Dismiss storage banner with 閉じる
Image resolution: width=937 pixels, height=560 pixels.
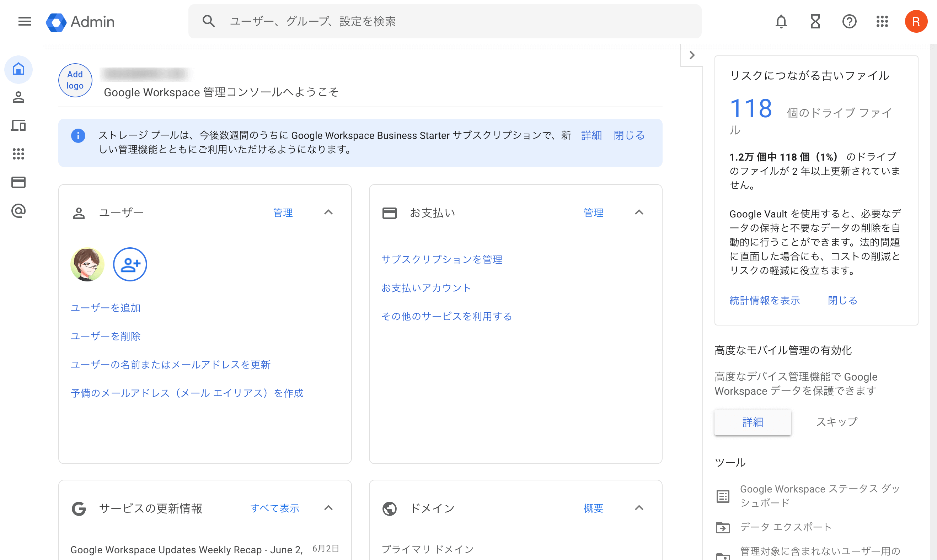[629, 135]
